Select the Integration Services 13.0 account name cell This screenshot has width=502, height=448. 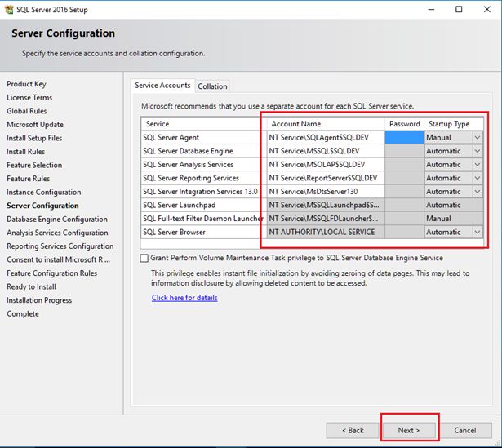tap(326, 192)
